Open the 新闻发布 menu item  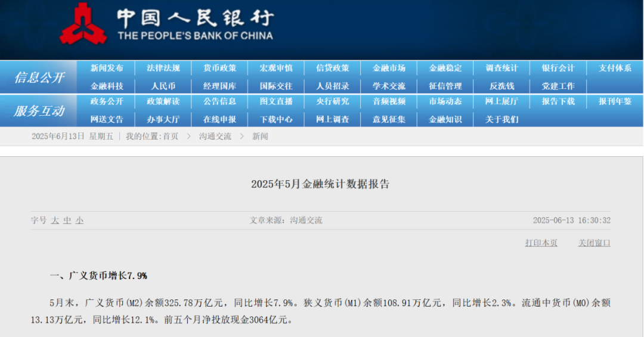[x=107, y=68]
